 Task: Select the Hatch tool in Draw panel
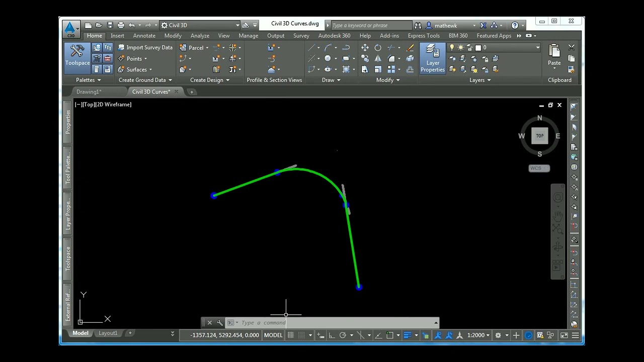(346, 69)
